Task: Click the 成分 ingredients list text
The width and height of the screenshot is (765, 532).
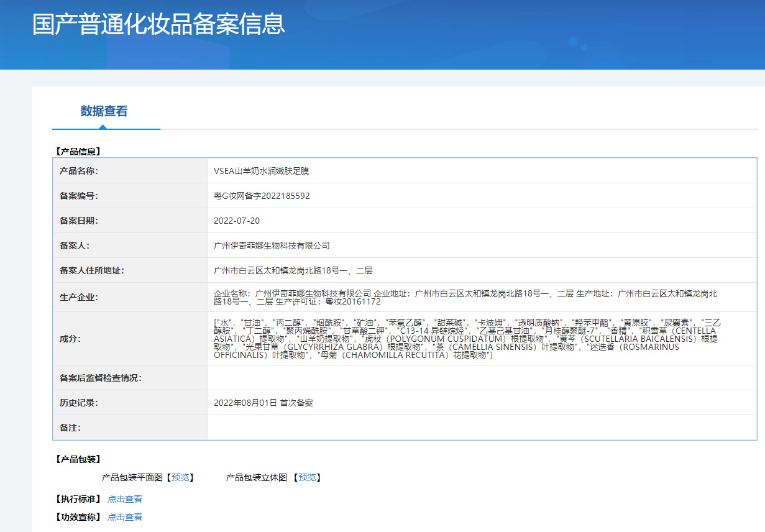Action: (x=466, y=339)
